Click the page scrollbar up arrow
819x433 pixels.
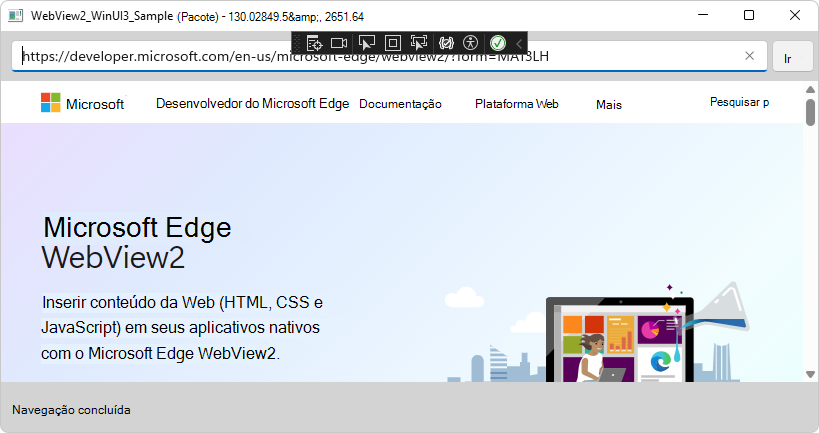click(810, 89)
